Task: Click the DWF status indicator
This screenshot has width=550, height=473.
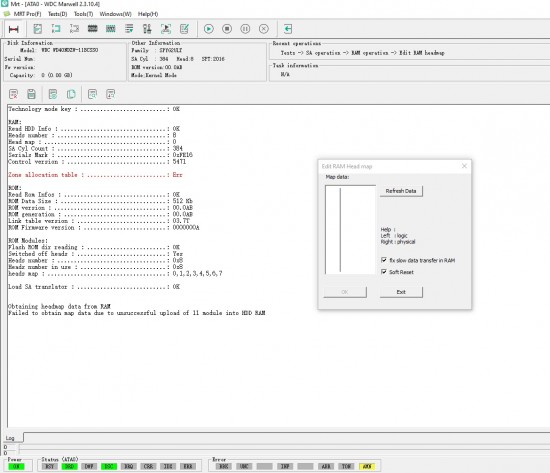Action: [89, 466]
